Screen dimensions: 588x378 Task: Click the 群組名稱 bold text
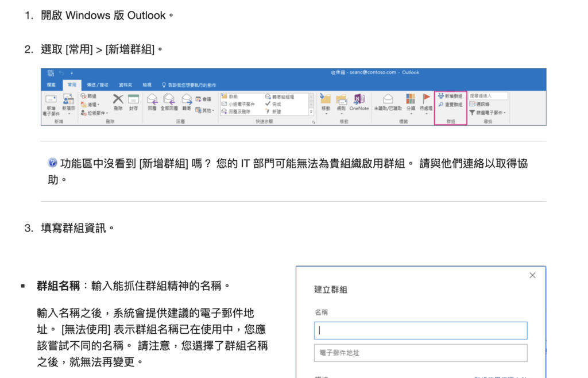(x=58, y=286)
